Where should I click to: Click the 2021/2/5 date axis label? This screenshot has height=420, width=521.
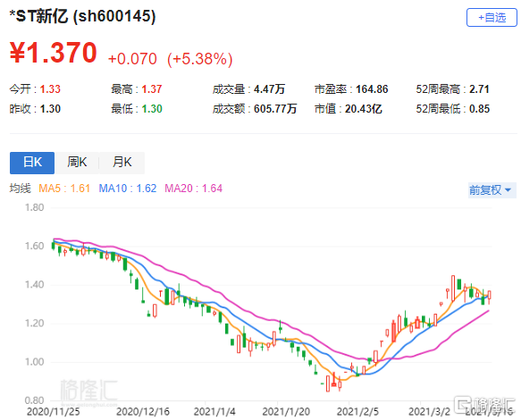357,412
